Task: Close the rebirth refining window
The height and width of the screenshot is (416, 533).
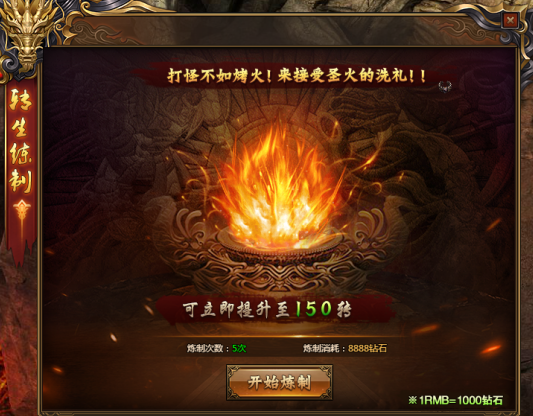Action: pyautogui.click(x=510, y=20)
